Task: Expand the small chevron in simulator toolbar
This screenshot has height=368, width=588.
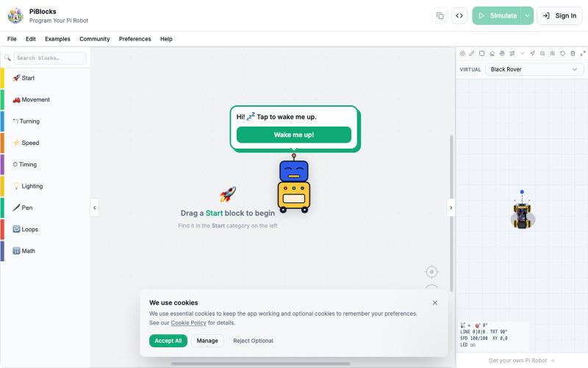Action: (x=522, y=53)
